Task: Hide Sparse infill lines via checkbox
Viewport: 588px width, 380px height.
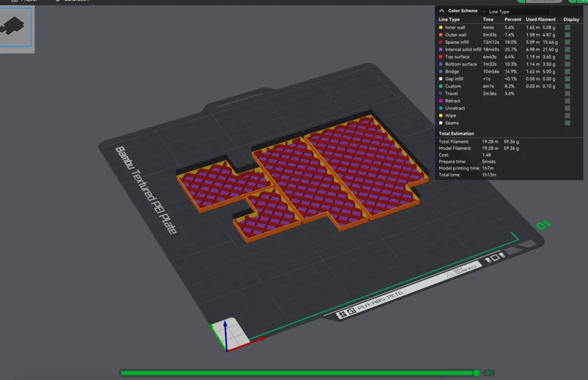Action: [x=567, y=42]
